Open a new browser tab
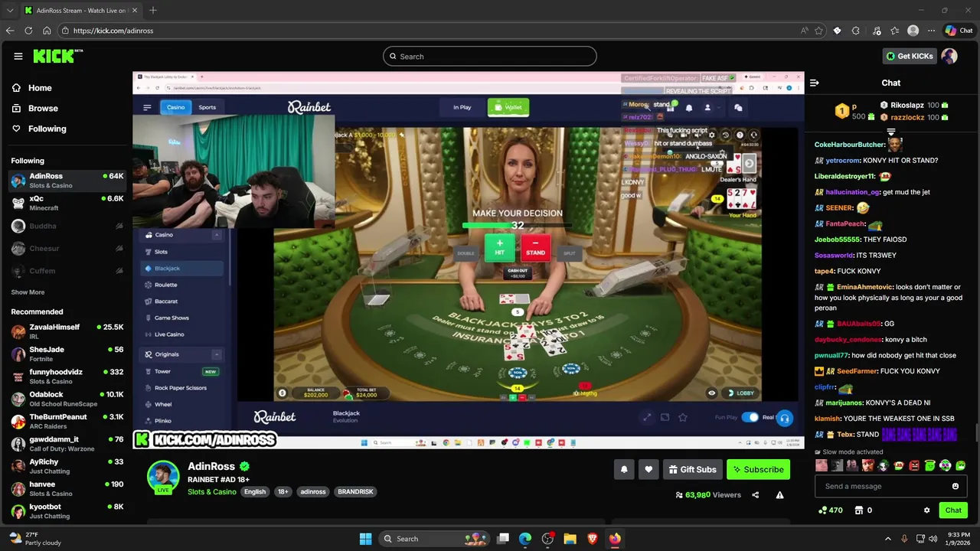The image size is (980, 551). pyautogui.click(x=153, y=10)
